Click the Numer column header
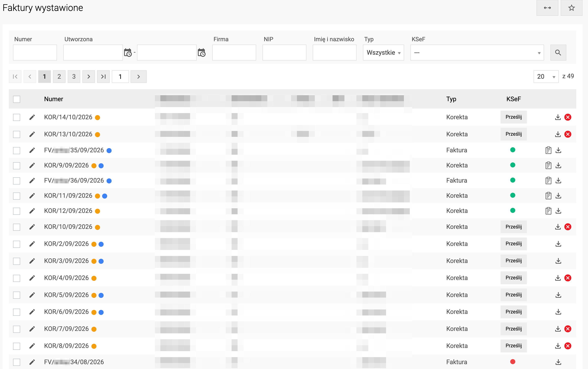588x369 pixels. click(x=54, y=99)
